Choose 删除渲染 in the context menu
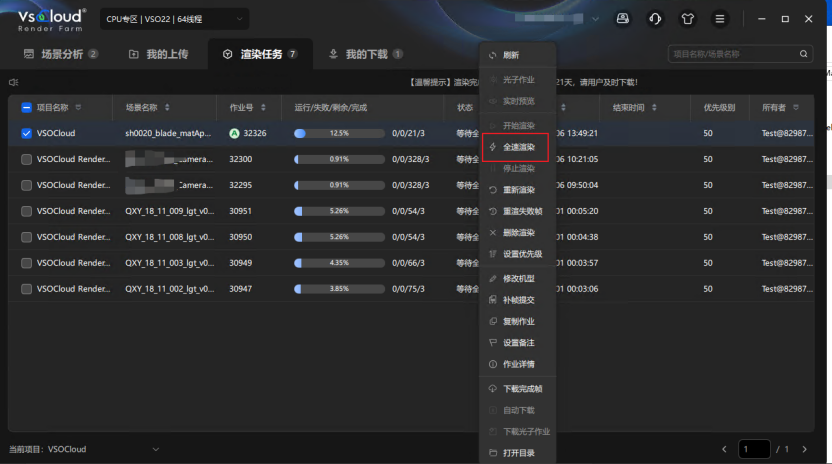The image size is (832, 464). coord(518,232)
